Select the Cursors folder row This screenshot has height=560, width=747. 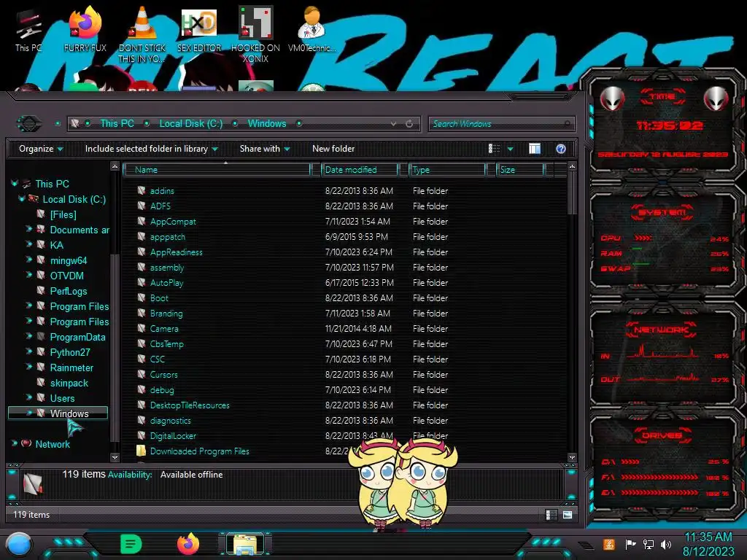click(345, 375)
